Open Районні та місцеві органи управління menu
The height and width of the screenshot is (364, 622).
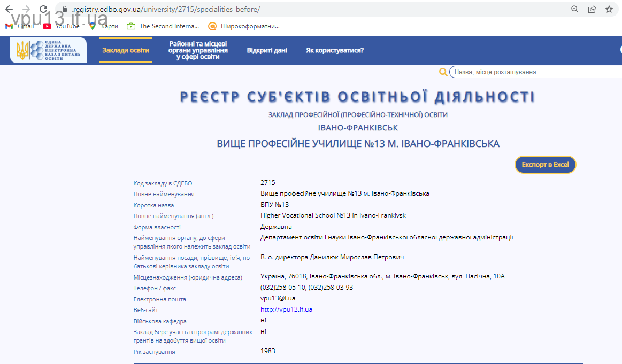click(x=198, y=50)
